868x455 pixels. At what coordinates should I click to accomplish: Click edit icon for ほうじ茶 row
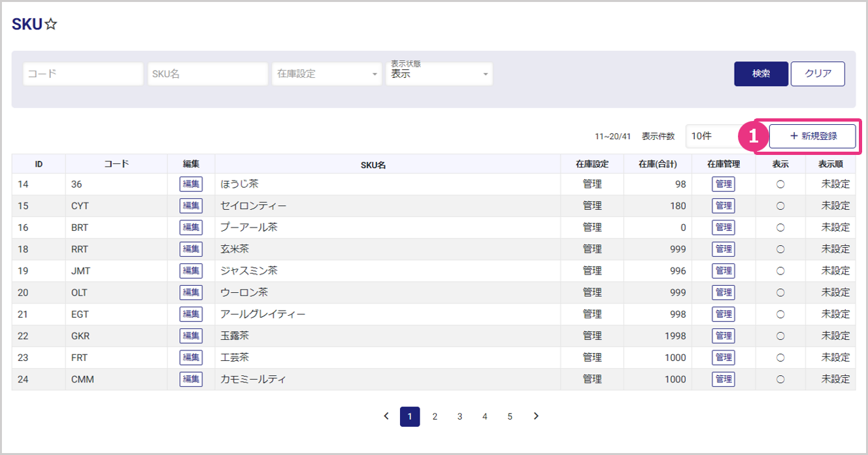point(191,184)
